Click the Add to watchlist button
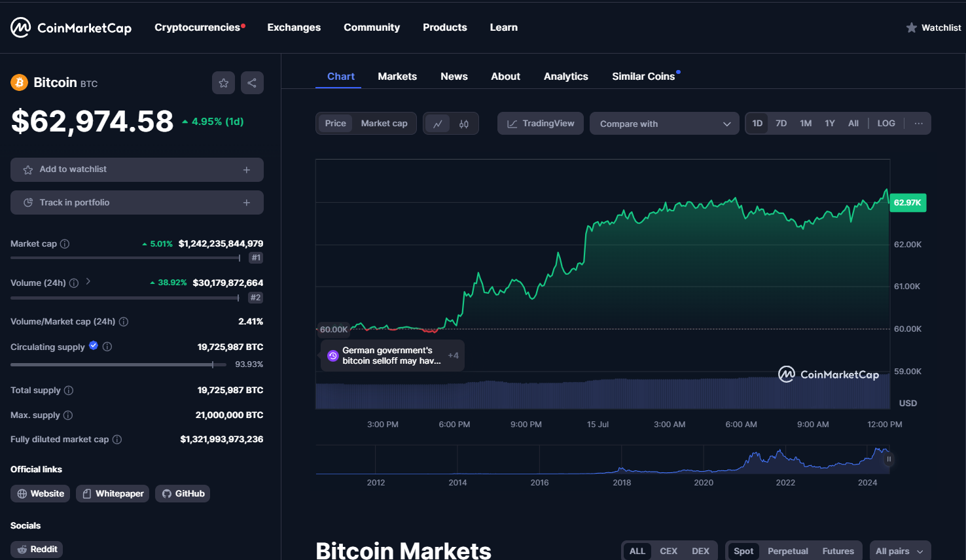 click(x=137, y=169)
